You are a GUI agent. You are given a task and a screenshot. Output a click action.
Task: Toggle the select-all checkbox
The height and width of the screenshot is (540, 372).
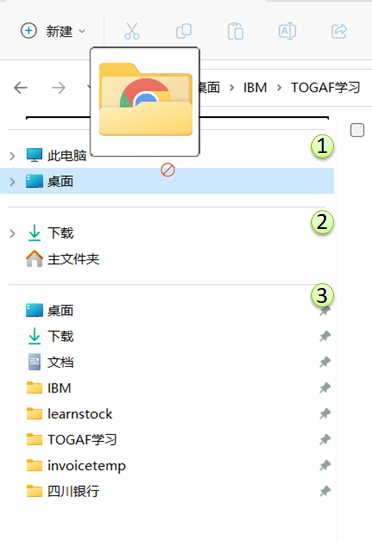pyautogui.click(x=357, y=130)
